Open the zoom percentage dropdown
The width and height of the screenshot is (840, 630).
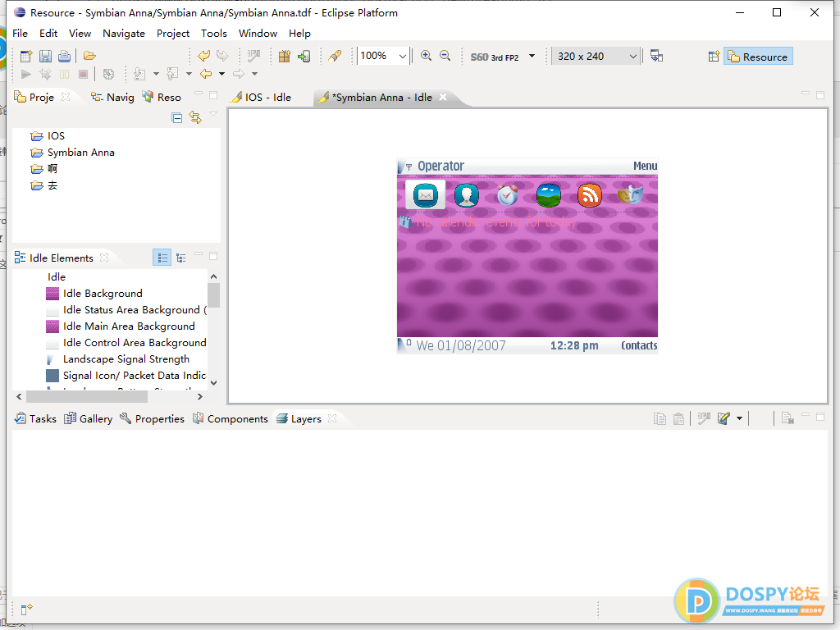pyautogui.click(x=402, y=57)
